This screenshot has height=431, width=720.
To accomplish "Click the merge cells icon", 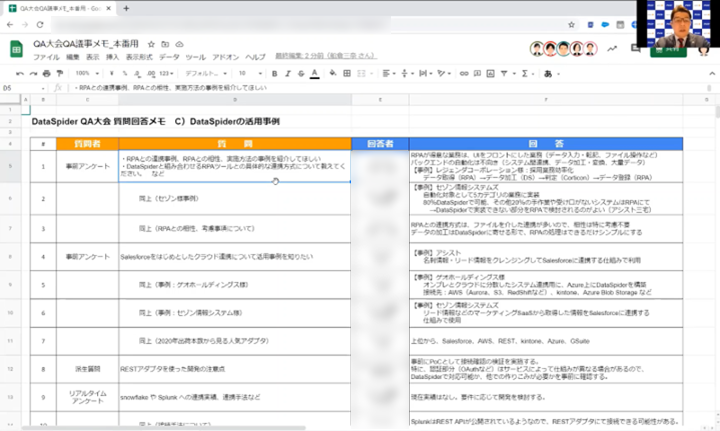I will (x=361, y=73).
